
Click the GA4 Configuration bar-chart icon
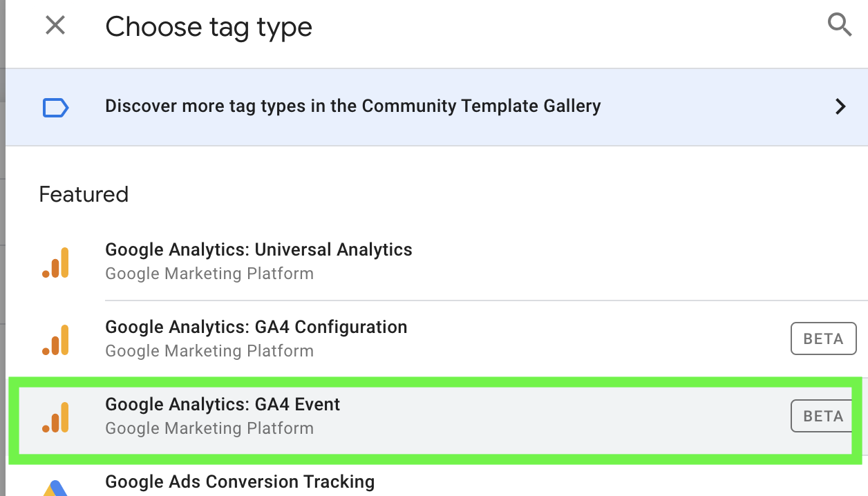[x=56, y=340]
